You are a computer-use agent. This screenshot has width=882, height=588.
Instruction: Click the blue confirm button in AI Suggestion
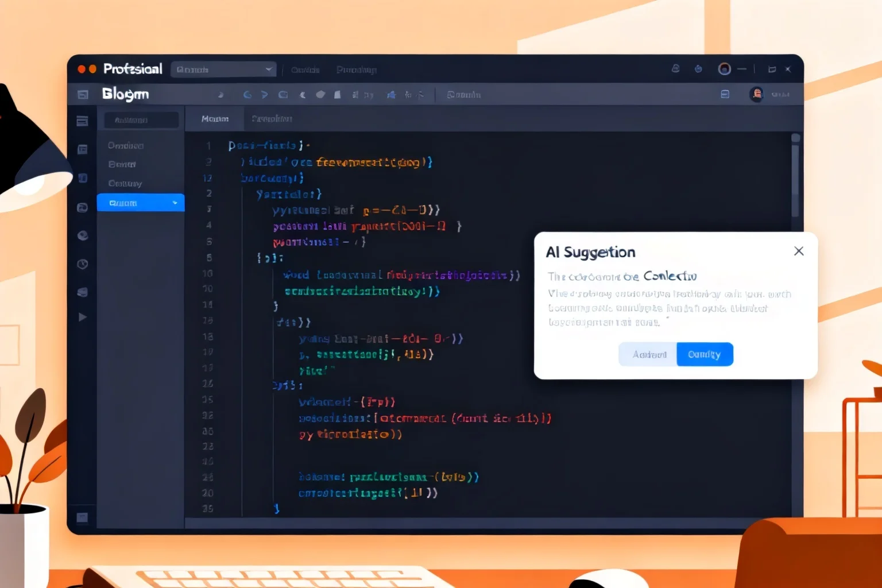705,354
